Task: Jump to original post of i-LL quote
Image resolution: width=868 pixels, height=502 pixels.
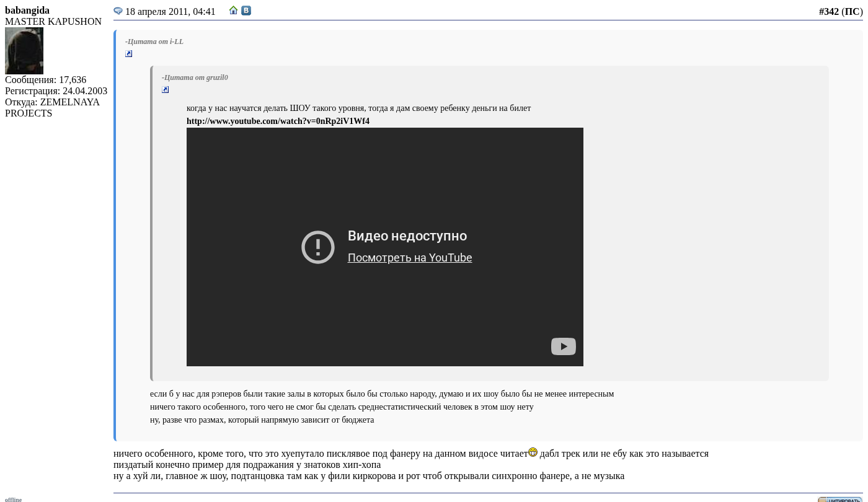Action: click(x=129, y=54)
